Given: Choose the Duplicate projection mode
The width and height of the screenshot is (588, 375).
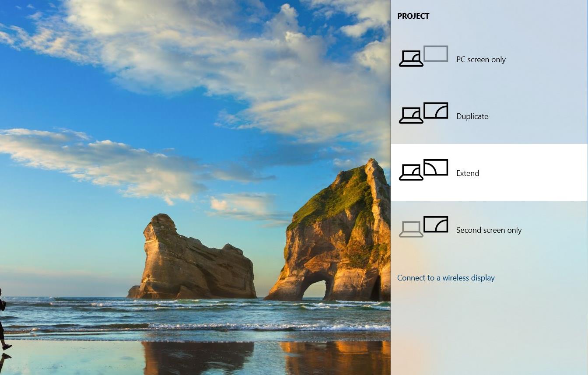Looking at the screenshot, I should click(489, 116).
